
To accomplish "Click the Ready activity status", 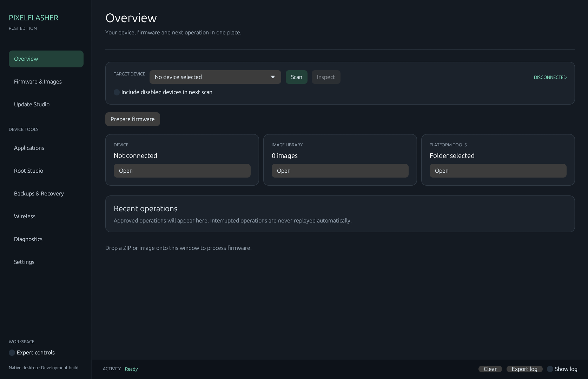I will click(131, 369).
